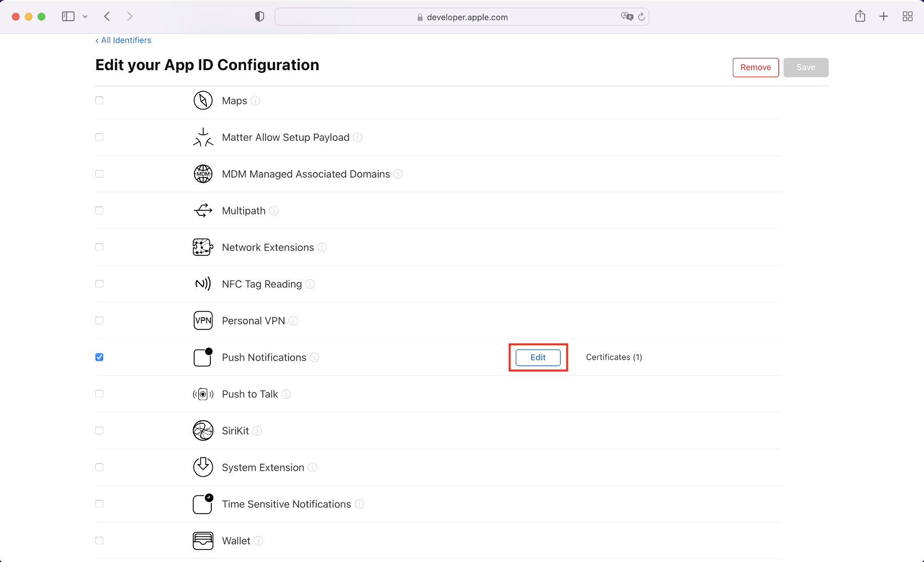The height and width of the screenshot is (562, 924).
Task: Click the red Remove button
Action: tap(756, 68)
